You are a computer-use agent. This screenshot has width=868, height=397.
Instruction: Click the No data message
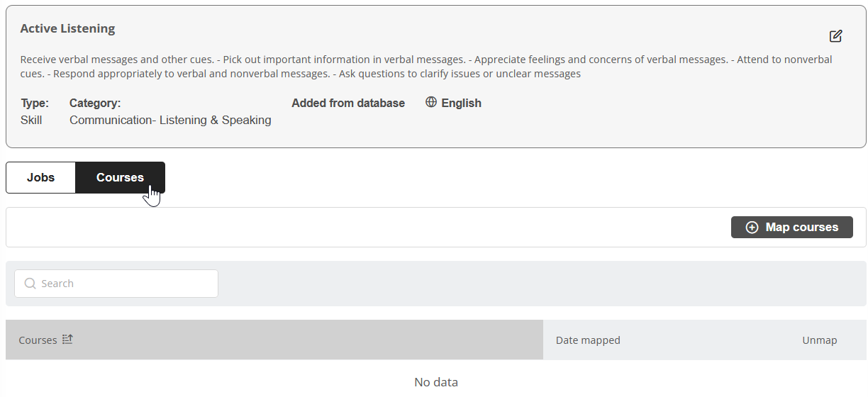(435, 382)
